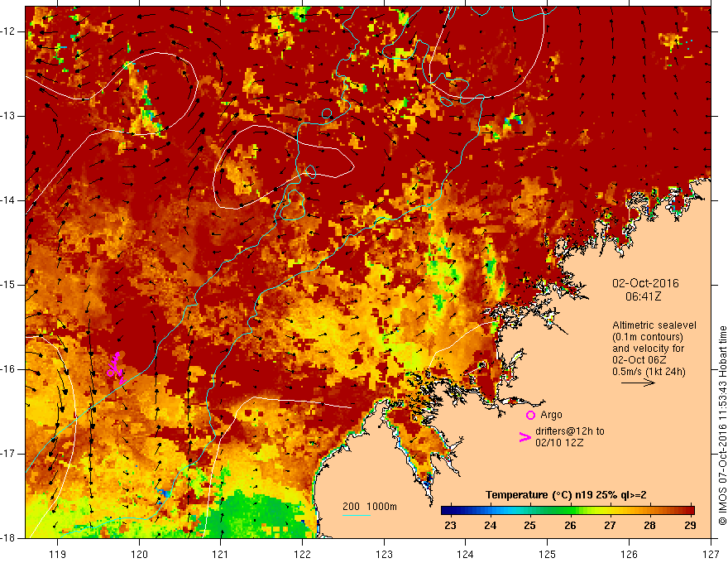The height and width of the screenshot is (563, 728).
Task: Click the longitude axis label 121
Action: click(221, 554)
